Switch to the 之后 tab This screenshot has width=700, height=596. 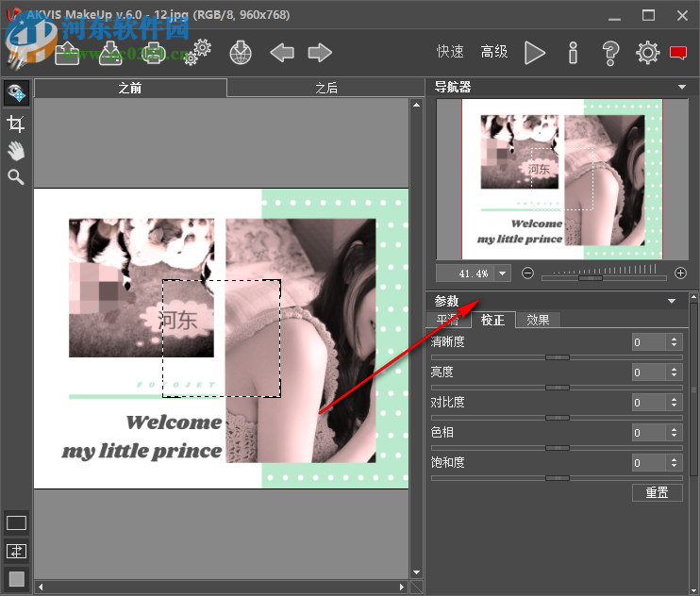325,88
